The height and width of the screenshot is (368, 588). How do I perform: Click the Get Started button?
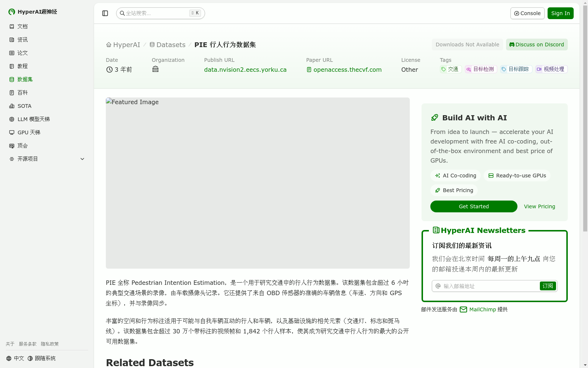[x=474, y=206]
